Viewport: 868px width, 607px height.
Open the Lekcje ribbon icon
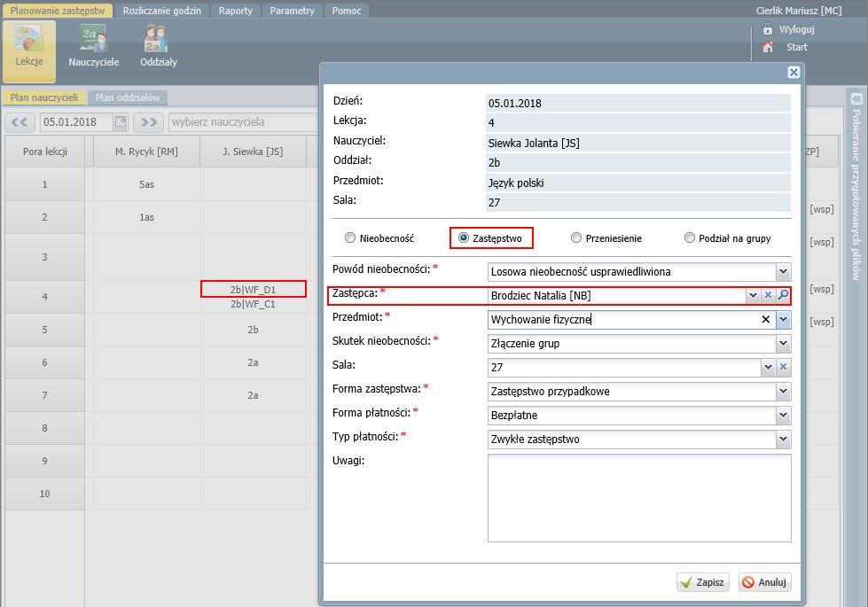click(29, 51)
